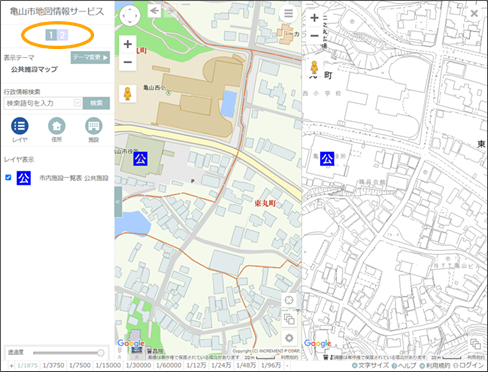Switch to dual map view 2
Viewport: 488px width, 372px height.
click(62, 35)
